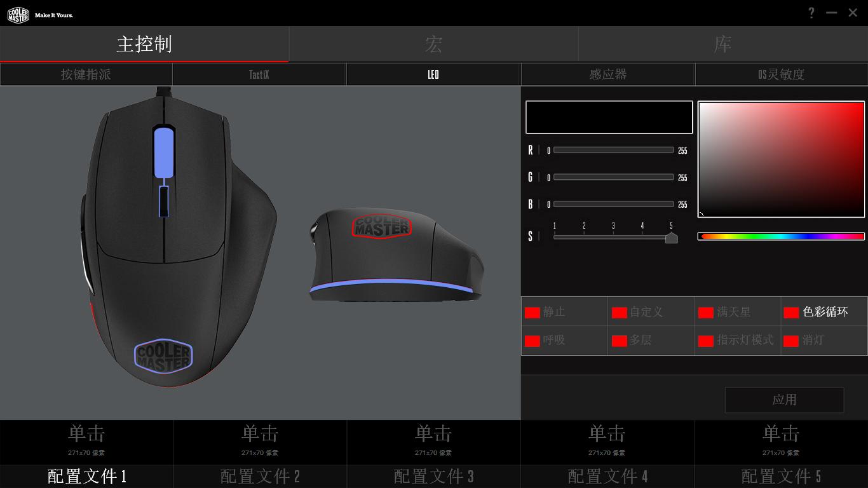Click the blue light strip on rear-view mouse
868x488 pixels.
pos(391,286)
